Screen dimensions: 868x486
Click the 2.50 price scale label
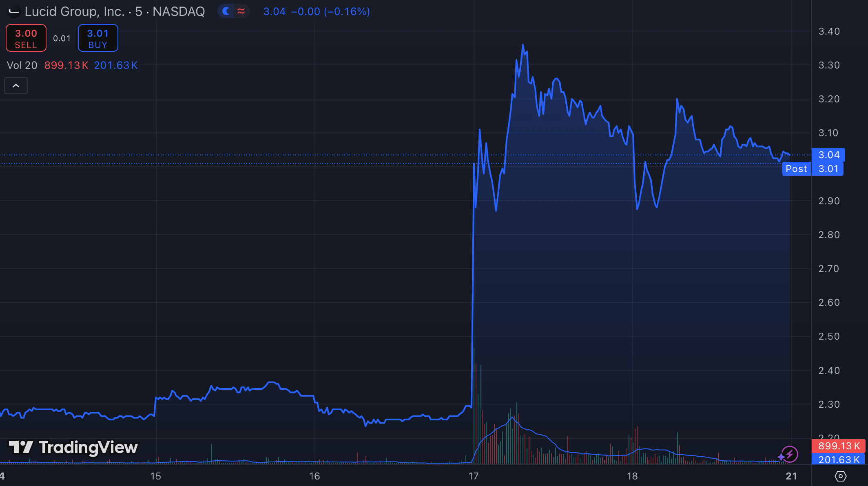tap(829, 336)
